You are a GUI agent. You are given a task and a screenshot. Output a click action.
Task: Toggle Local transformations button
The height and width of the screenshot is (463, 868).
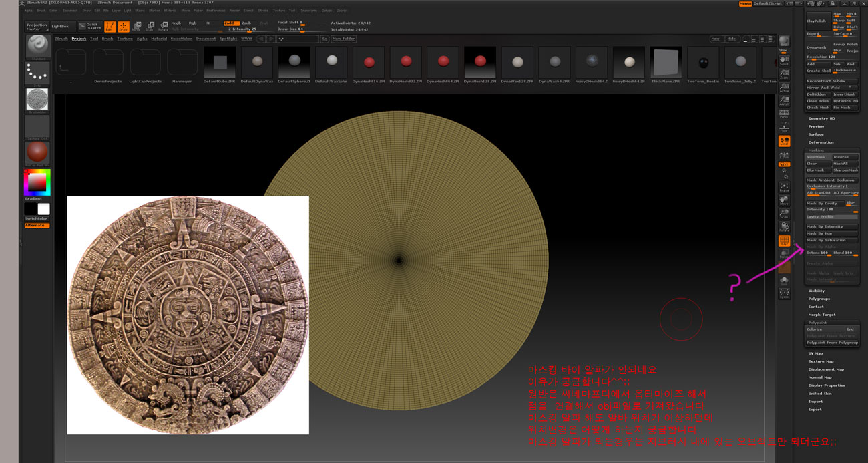coord(784,141)
